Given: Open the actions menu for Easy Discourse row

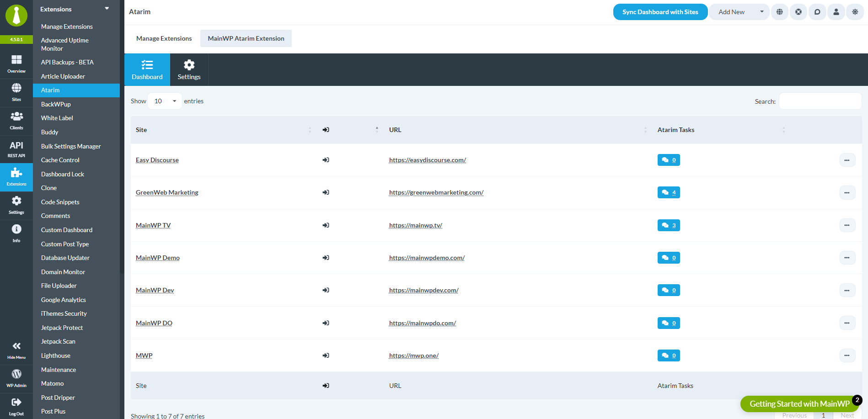Looking at the screenshot, I should [847, 160].
